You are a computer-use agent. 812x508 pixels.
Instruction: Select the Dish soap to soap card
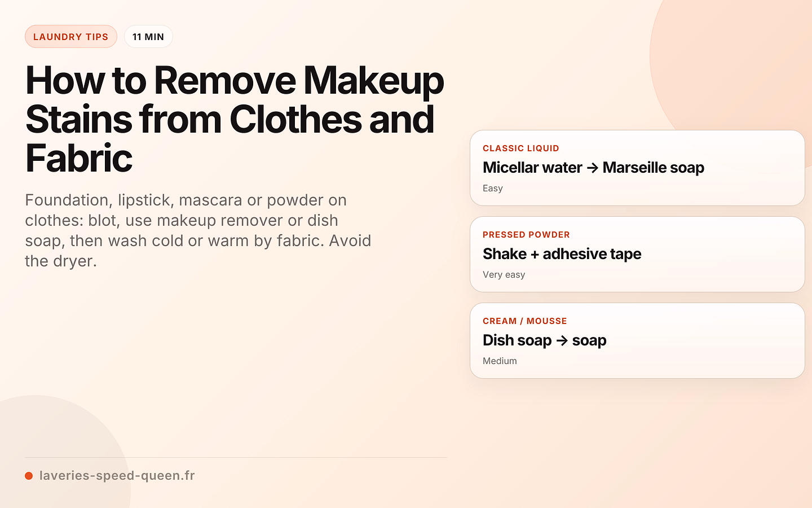coord(637,341)
